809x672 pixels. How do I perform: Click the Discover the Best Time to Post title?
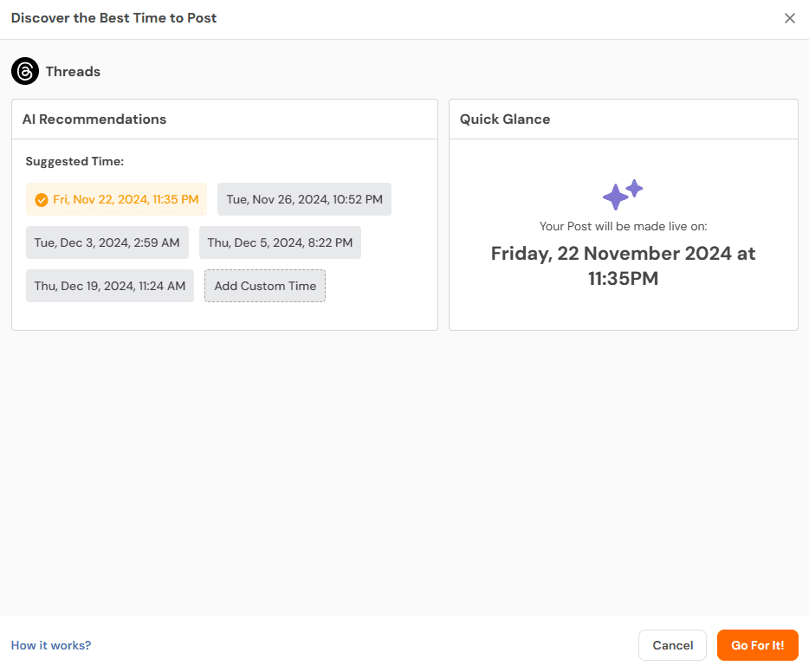coord(113,17)
